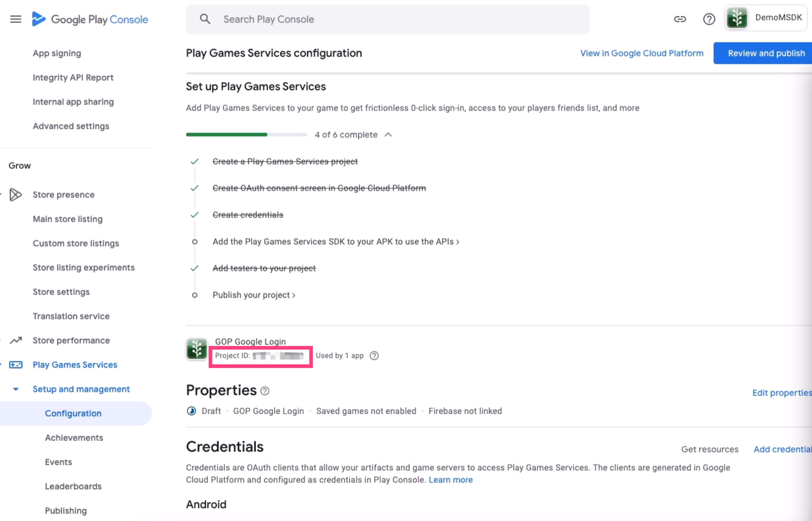Go to Main store listing

[x=67, y=219]
